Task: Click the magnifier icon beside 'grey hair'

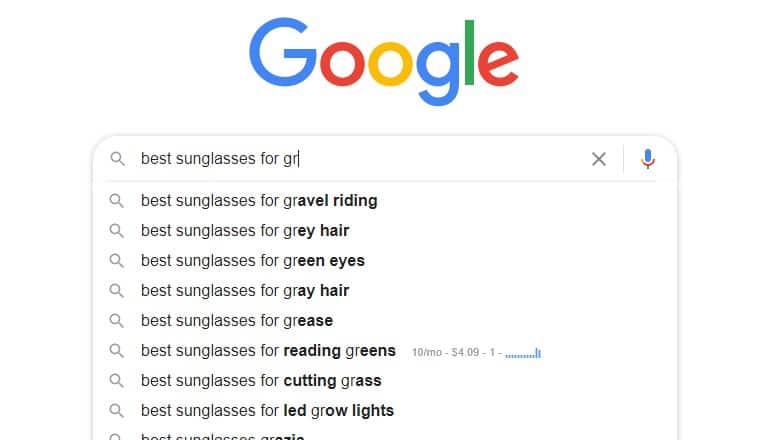Action: 116,231
